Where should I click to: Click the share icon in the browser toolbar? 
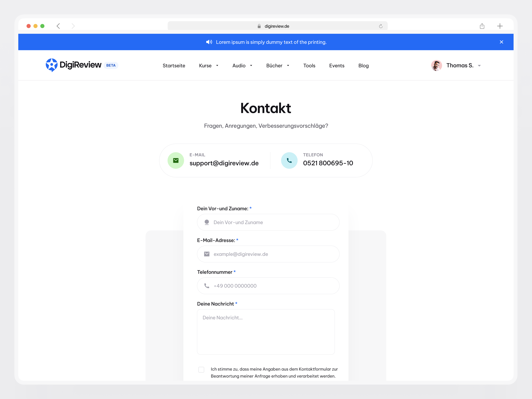click(482, 26)
